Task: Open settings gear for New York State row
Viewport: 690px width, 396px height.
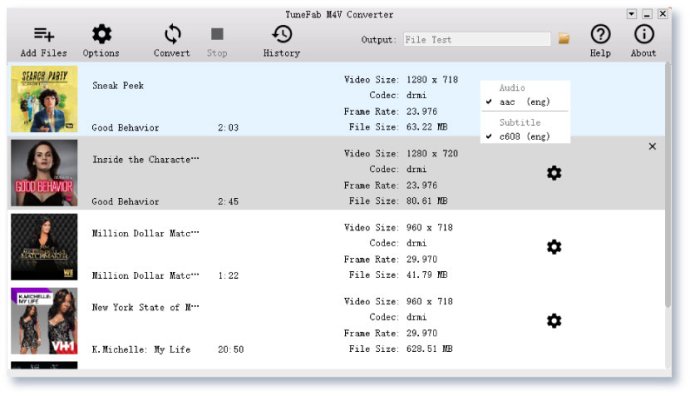Action: coord(554,321)
